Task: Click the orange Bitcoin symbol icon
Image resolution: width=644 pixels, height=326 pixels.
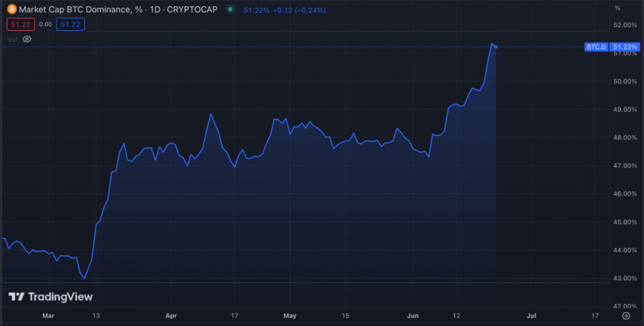Action: [11, 9]
